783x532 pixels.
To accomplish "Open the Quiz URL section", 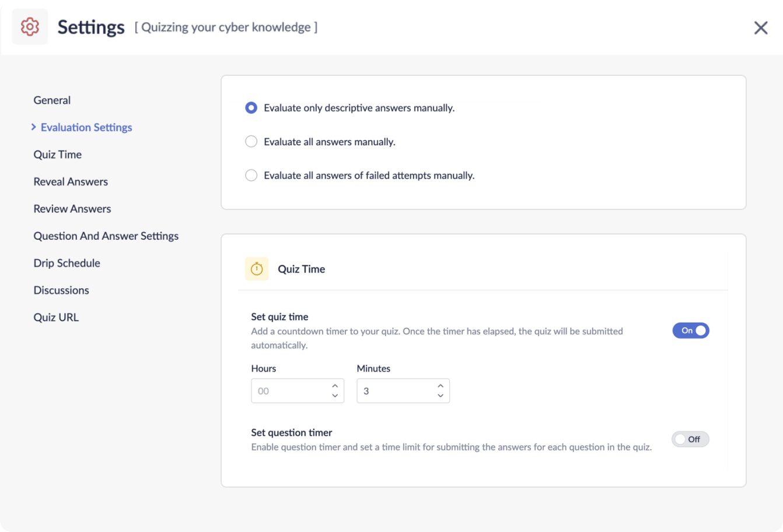I will click(56, 317).
